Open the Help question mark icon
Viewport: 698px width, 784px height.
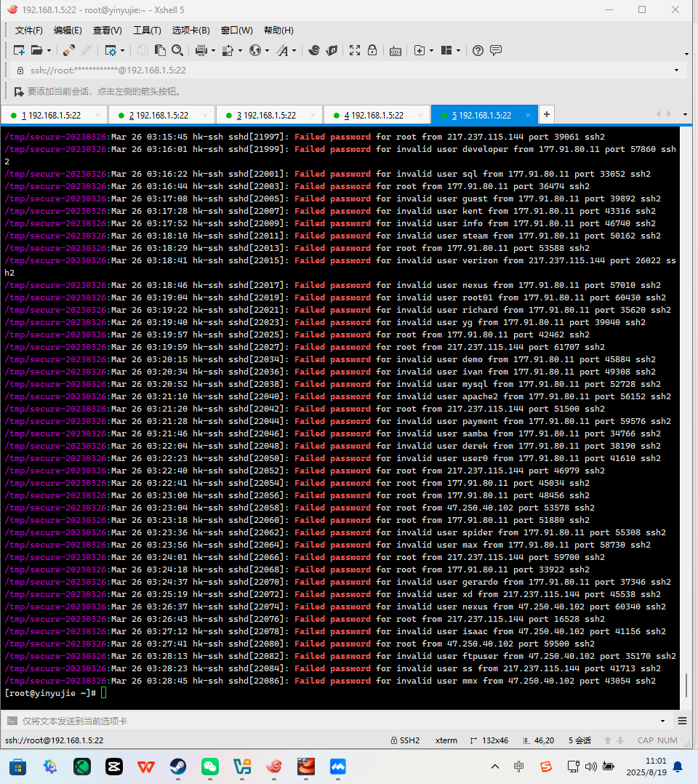tap(478, 50)
